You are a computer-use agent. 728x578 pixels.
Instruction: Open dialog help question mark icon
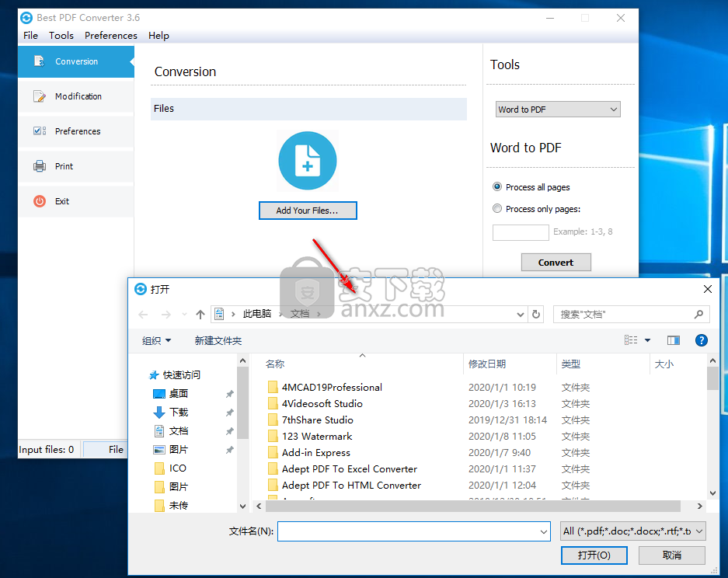701,340
